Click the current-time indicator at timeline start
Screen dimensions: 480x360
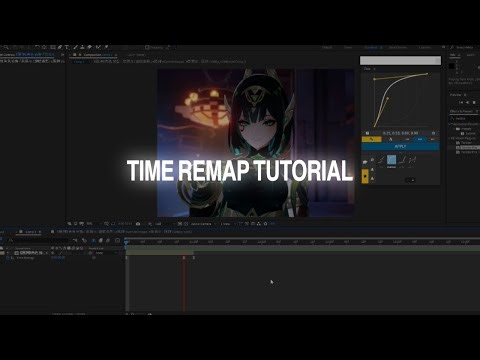pyautogui.click(x=126, y=242)
